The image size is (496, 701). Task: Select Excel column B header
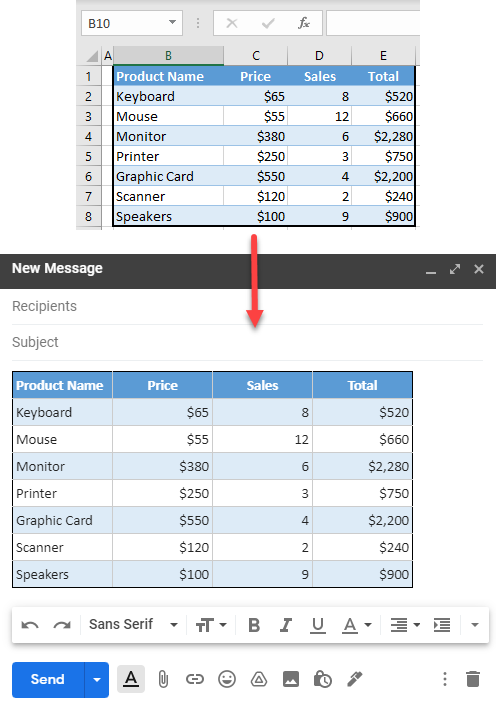(x=169, y=55)
